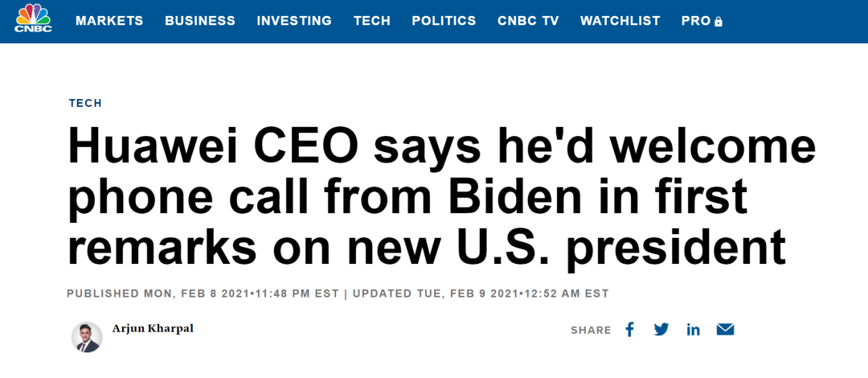Open the Markets menu
The width and height of the screenshot is (868, 378).
coord(109,21)
